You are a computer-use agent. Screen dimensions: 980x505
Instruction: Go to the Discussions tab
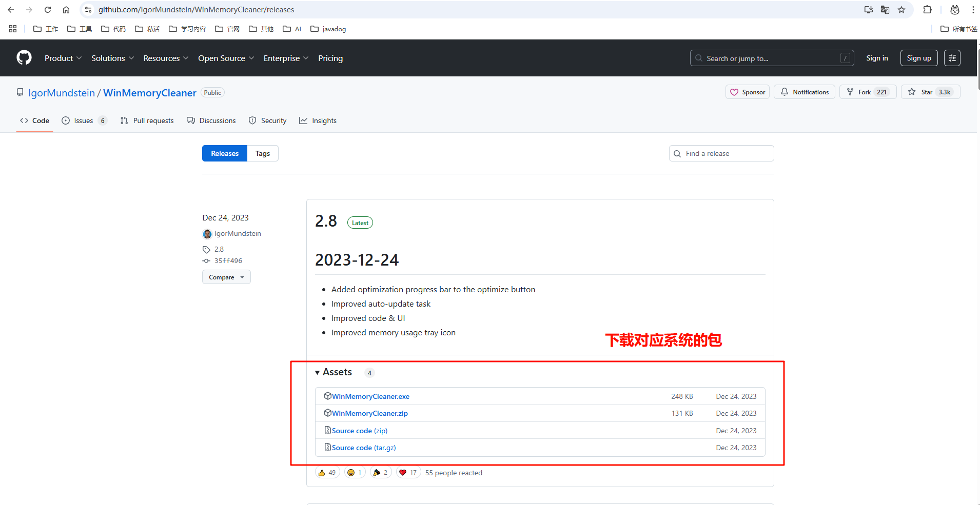(211, 120)
